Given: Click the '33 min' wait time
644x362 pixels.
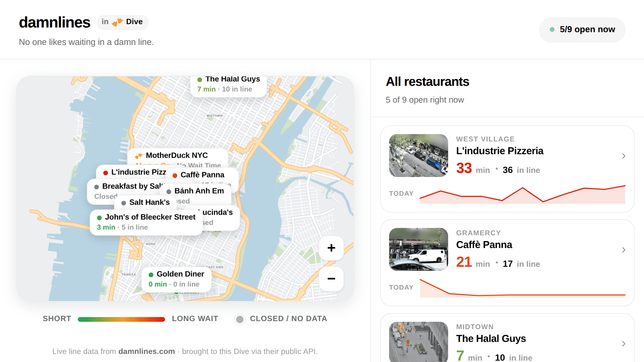Looking at the screenshot, I should (473, 168).
